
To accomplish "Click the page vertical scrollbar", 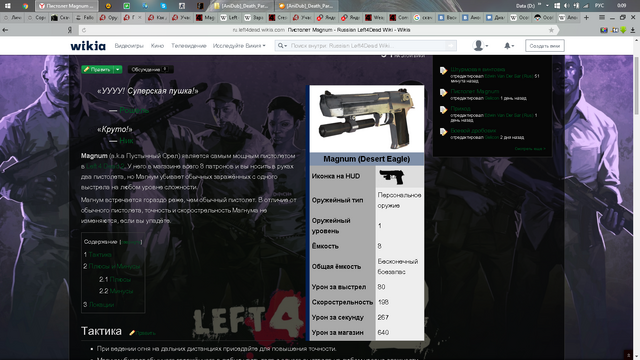I will point(637,204).
